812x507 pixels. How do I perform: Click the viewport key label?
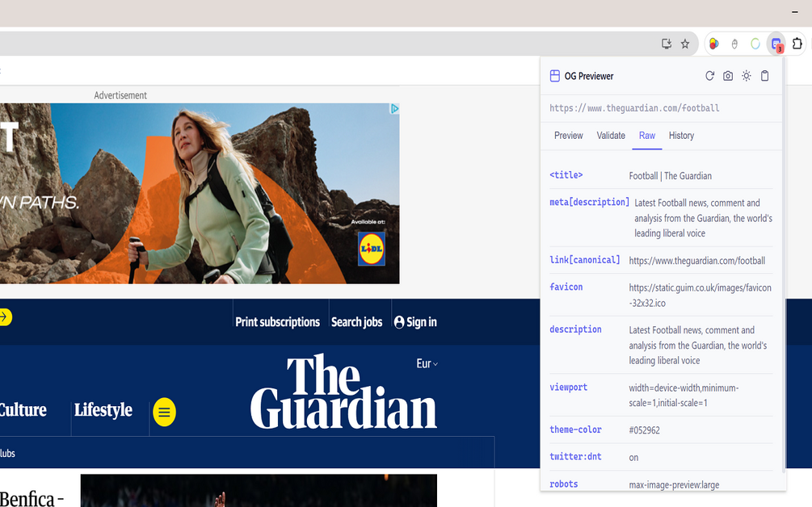coord(568,387)
